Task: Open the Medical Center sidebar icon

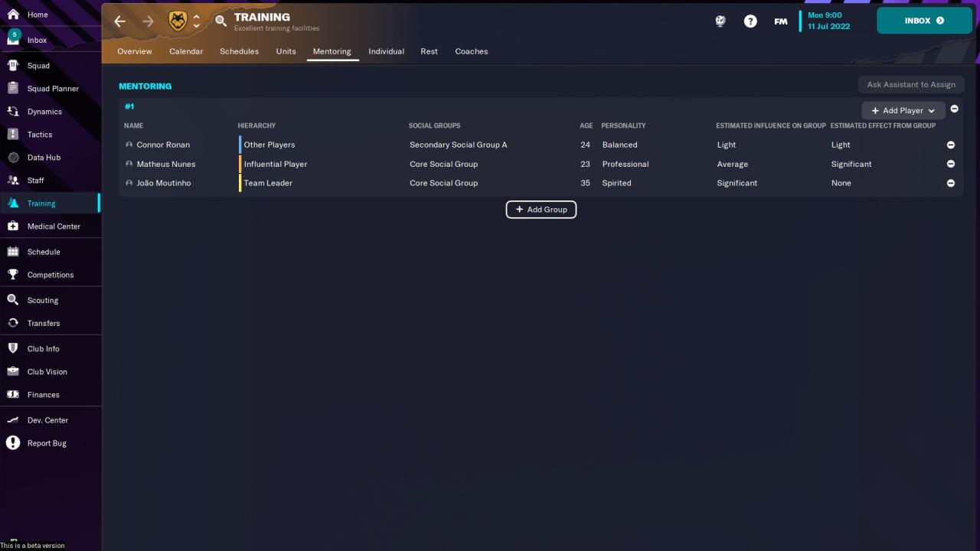Action: click(13, 227)
